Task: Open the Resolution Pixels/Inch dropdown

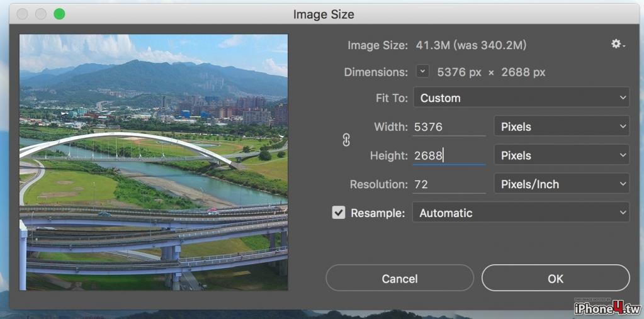Action: [x=562, y=184]
